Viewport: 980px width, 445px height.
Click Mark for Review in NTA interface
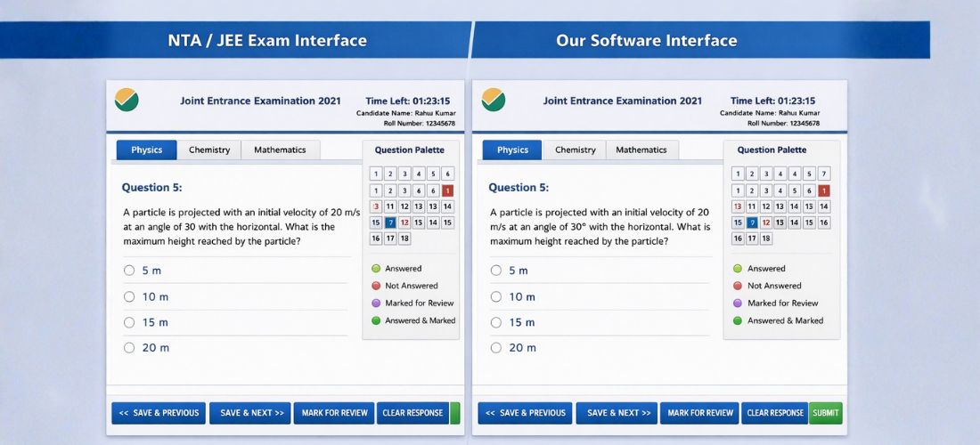pos(334,413)
